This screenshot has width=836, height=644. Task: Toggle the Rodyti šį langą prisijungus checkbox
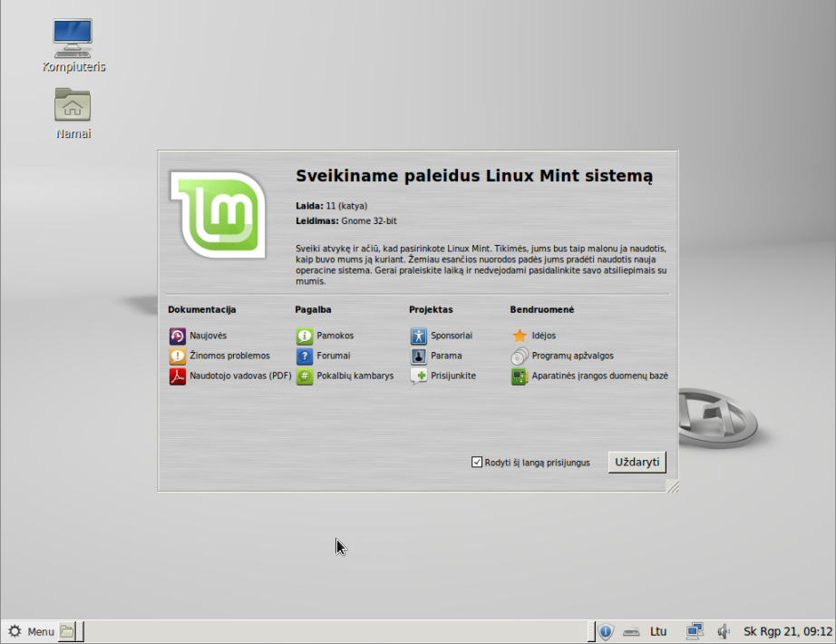click(477, 462)
